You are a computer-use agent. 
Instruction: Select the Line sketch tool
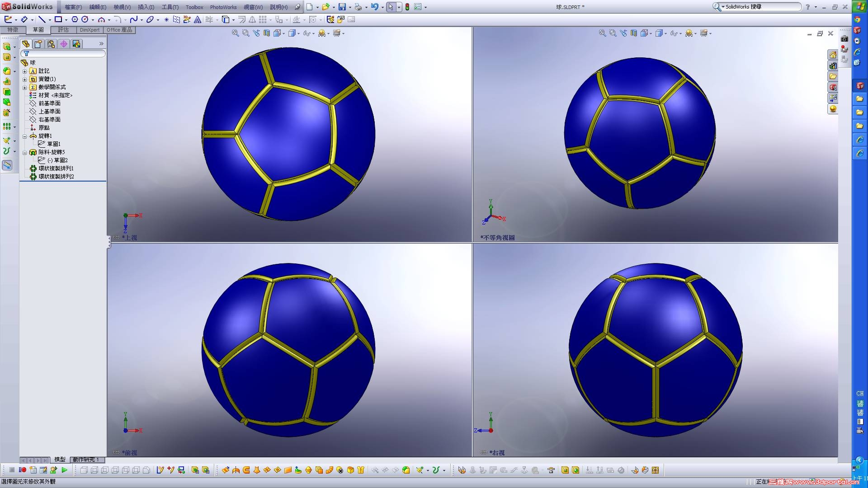pos(42,19)
